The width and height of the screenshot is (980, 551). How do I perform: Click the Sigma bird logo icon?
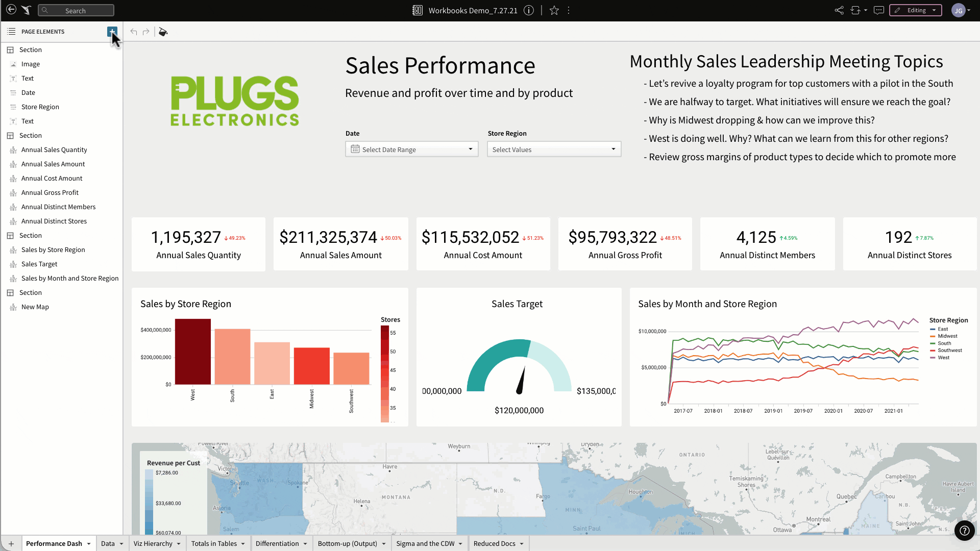pyautogui.click(x=27, y=10)
